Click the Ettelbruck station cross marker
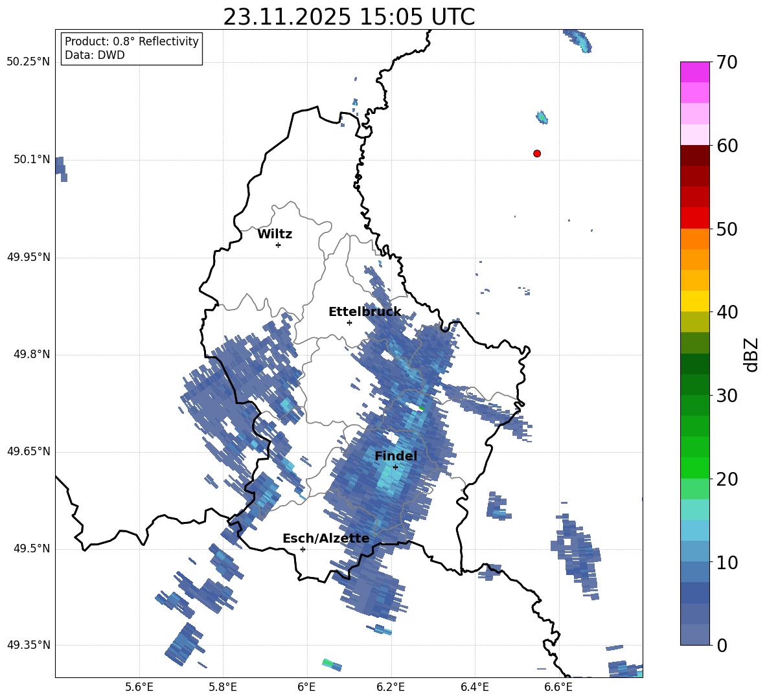Screen dimensions: 767x700 [349, 322]
